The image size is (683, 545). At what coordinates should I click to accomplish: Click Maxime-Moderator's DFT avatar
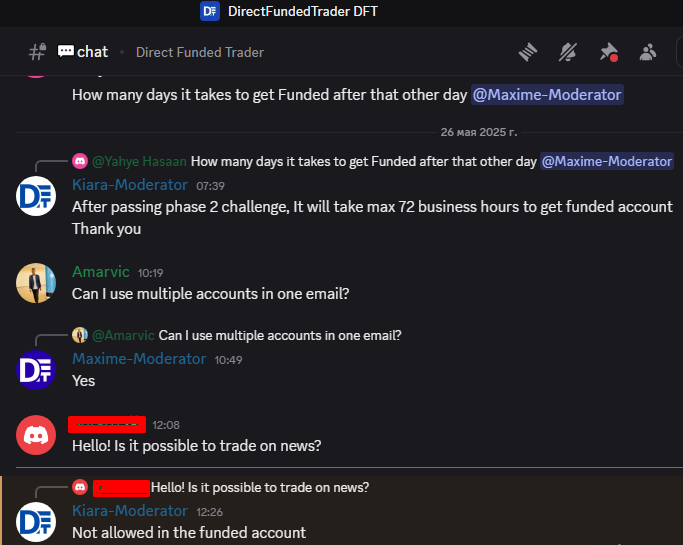[36, 370]
